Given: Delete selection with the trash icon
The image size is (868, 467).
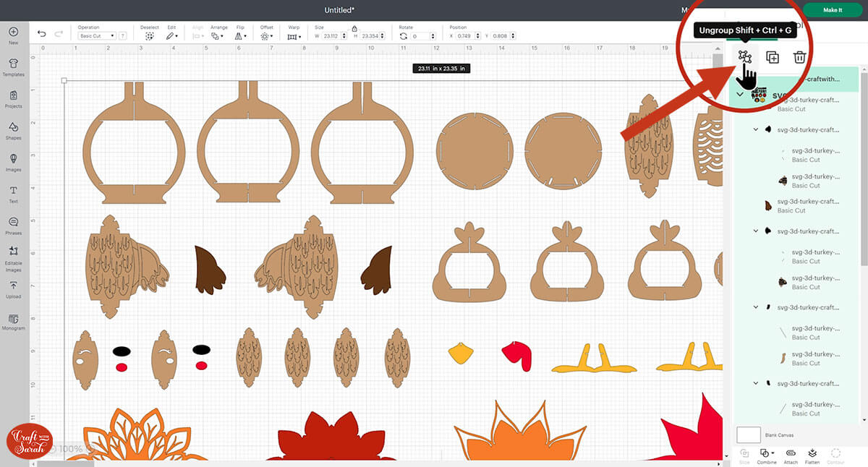Looking at the screenshot, I should point(799,57).
